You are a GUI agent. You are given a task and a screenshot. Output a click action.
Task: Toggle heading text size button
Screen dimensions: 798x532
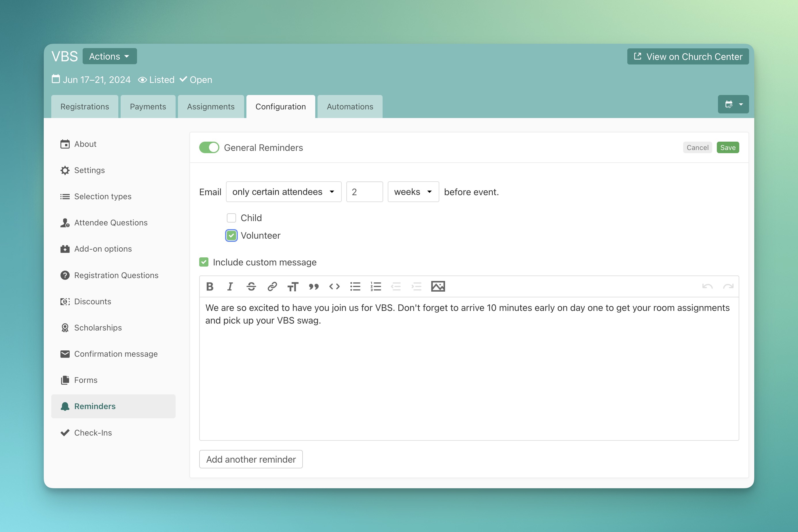(293, 287)
